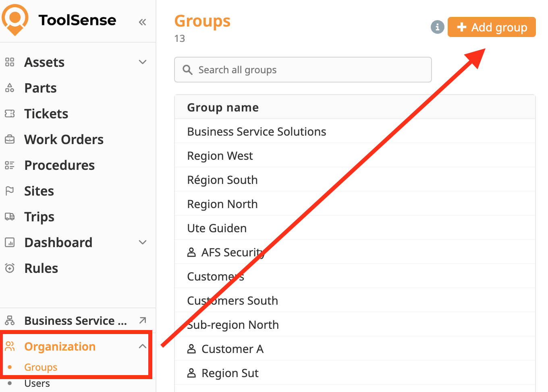Select Groups under Organization
Image resolution: width=548 pixels, height=392 pixels.
click(x=41, y=367)
